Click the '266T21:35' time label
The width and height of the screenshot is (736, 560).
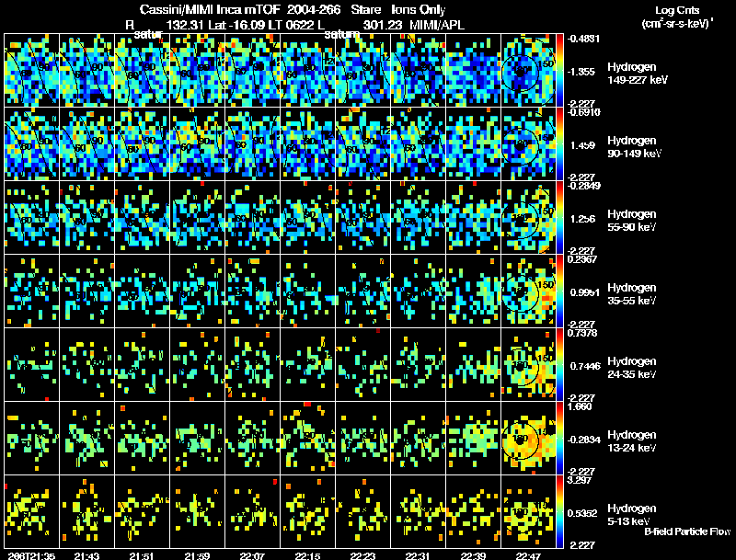[31, 555]
